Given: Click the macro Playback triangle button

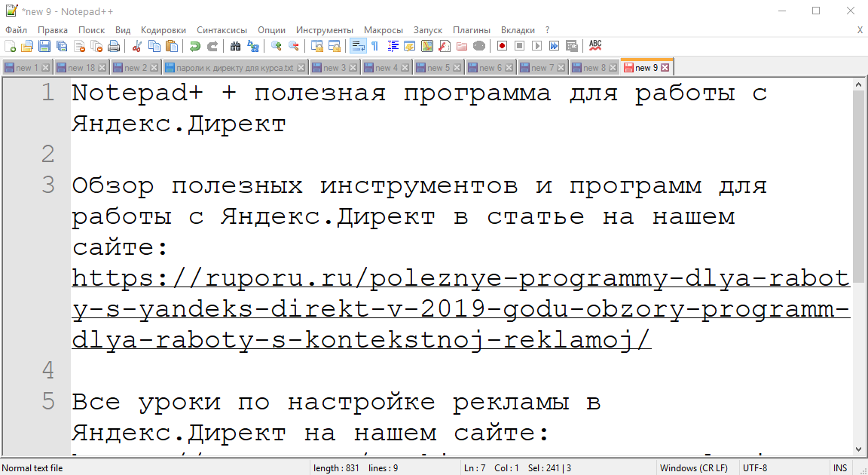Looking at the screenshot, I should click(x=537, y=46).
